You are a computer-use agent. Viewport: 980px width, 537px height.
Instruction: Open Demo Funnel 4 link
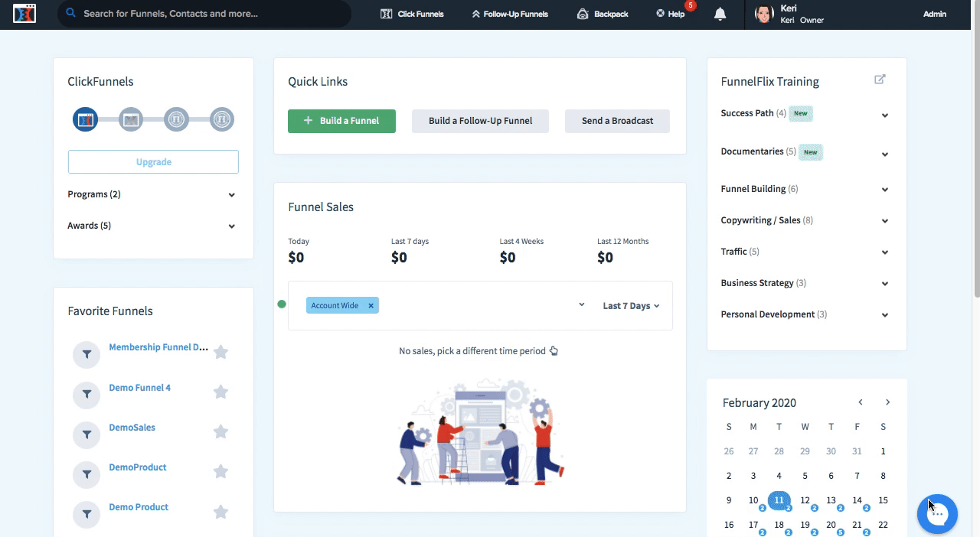139,388
